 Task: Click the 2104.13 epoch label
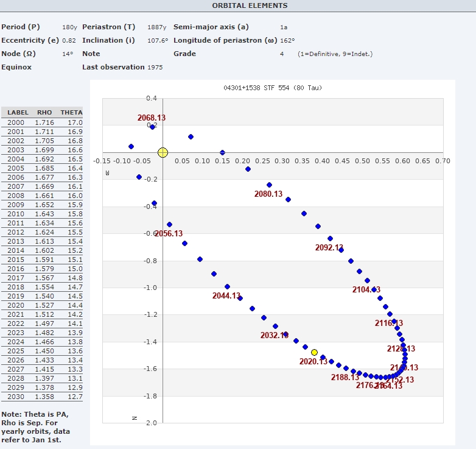tap(366, 289)
